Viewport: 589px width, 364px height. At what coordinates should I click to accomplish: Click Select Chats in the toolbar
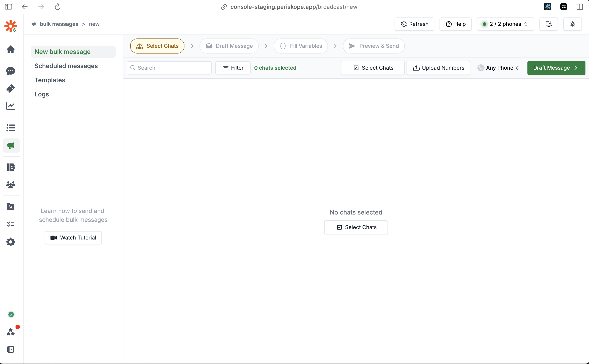[x=373, y=68]
